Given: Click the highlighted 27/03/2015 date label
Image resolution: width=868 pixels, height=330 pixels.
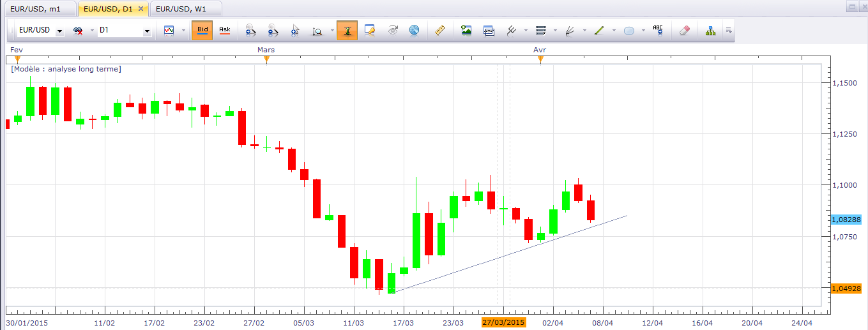Looking at the screenshot, I should (x=503, y=322).
